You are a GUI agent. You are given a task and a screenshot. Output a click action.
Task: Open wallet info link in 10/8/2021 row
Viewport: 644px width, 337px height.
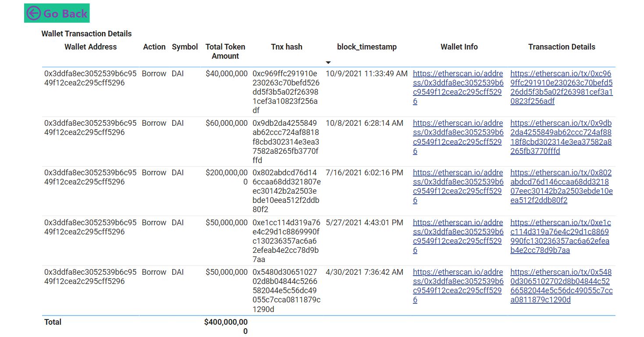click(458, 137)
